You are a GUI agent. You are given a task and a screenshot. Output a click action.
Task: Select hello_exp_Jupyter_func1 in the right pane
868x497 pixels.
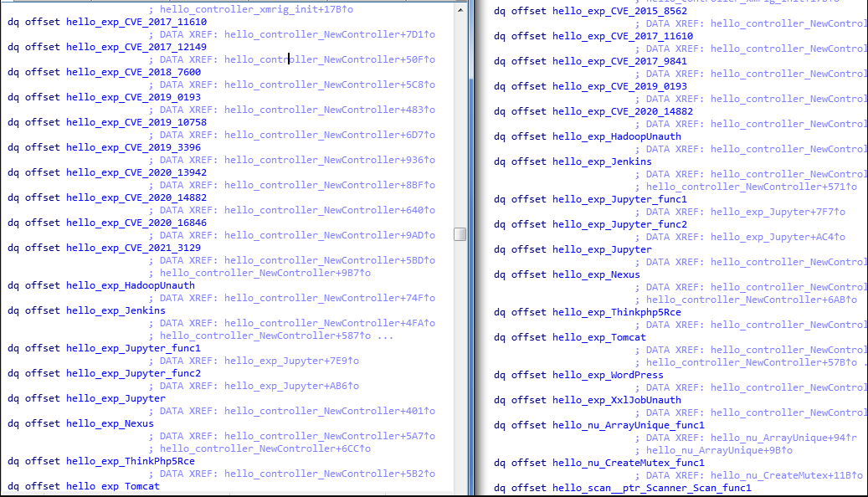point(620,199)
